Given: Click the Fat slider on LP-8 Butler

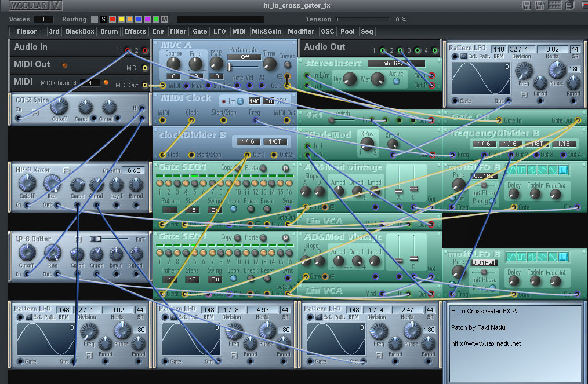Looking at the screenshot, I should tap(109, 239).
